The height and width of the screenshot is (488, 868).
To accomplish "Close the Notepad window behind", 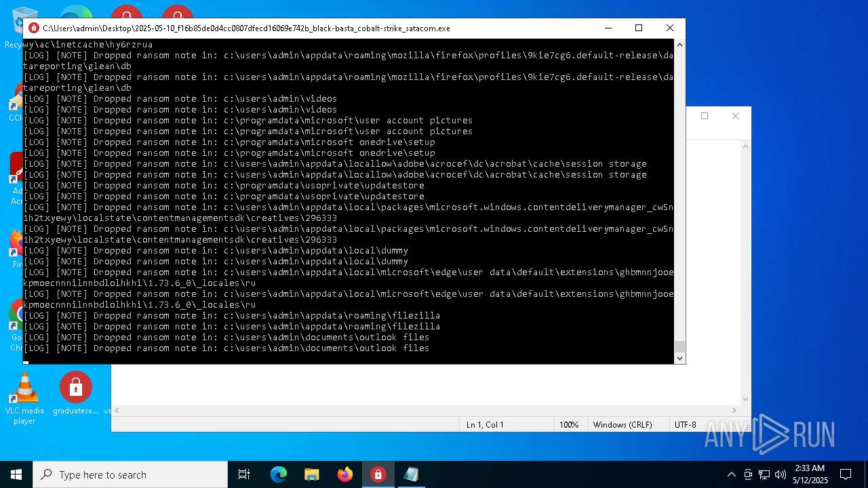I will (735, 116).
